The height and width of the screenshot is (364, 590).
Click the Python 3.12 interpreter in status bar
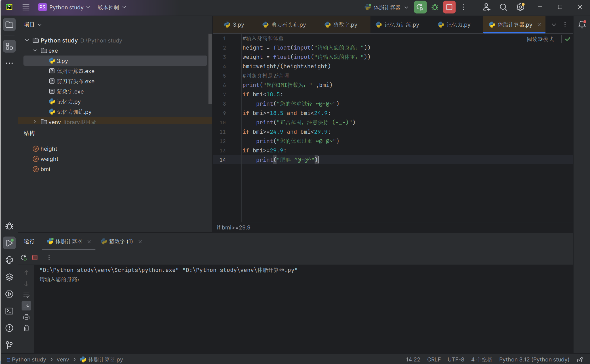point(534,359)
